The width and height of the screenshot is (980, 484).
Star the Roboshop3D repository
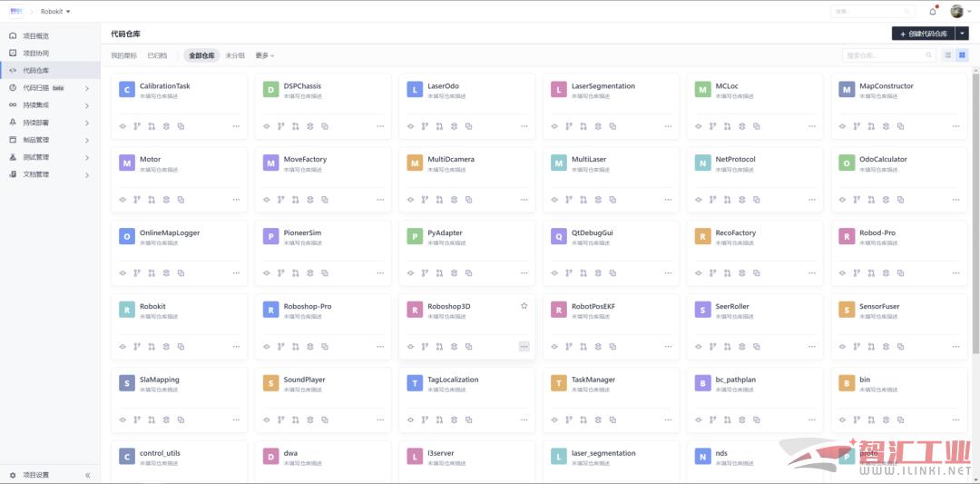click(524, 306)
